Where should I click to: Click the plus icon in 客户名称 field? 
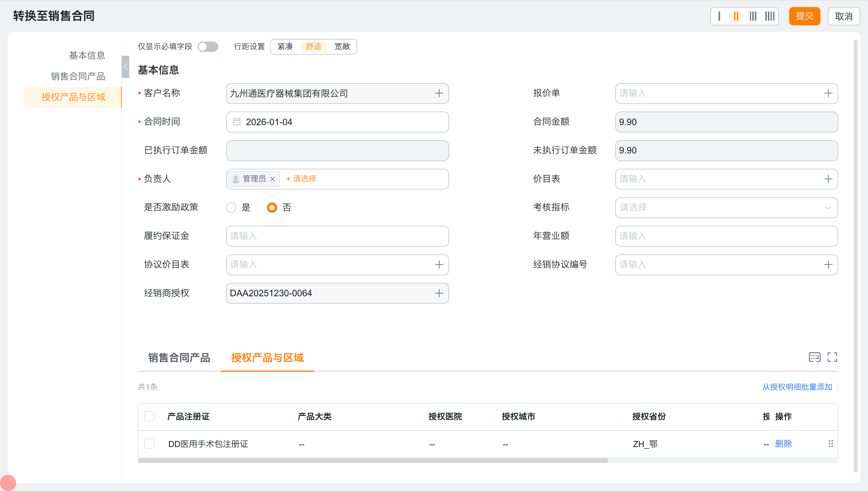(x=439, y=94)
